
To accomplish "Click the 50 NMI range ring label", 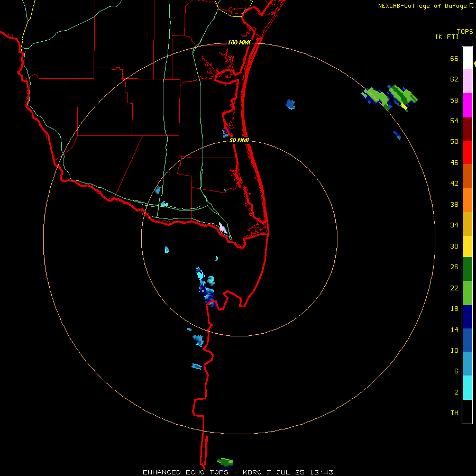I will pyautogui.click(x=239, y=140).
